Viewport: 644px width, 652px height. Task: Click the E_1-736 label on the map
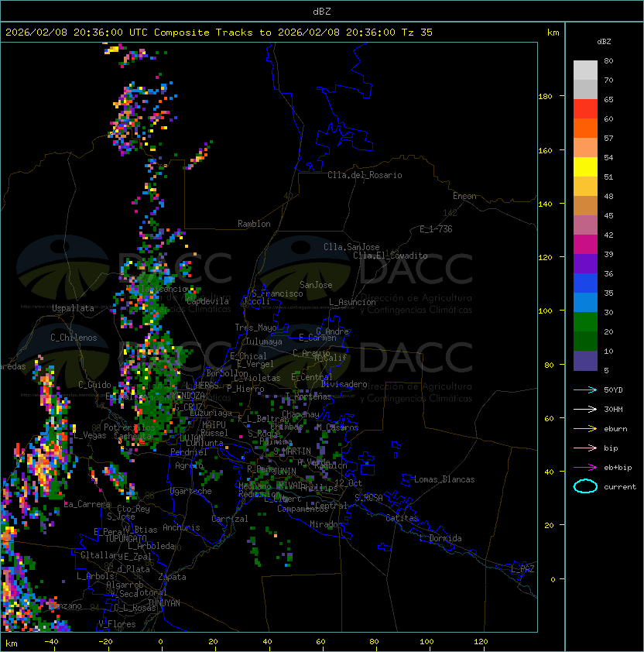coord(436,229)
